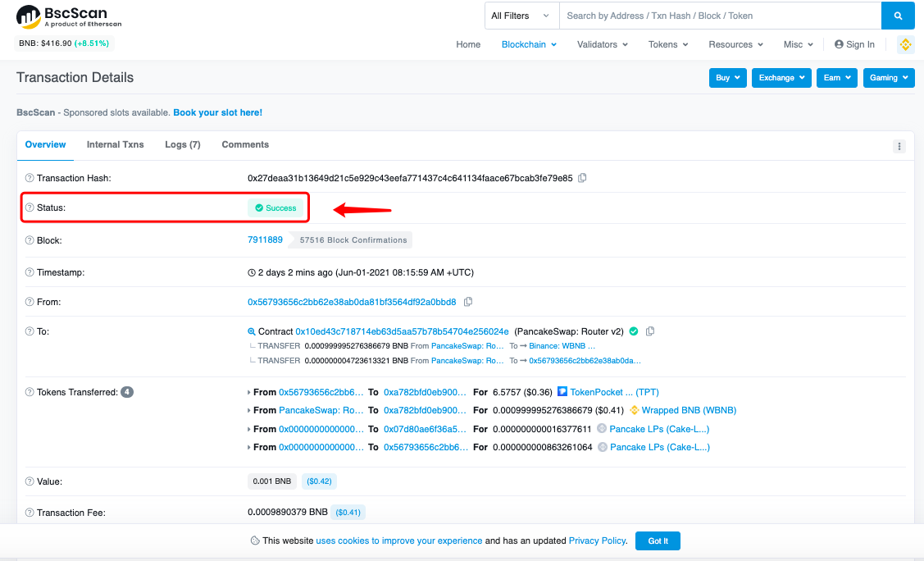Click the contract magnifier icon in To row

tap(252, 332)
